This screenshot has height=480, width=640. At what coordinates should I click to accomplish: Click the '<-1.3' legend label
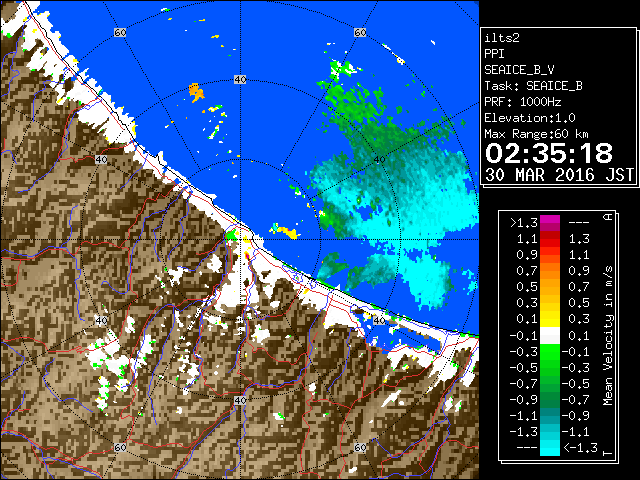tap(580, 448)
